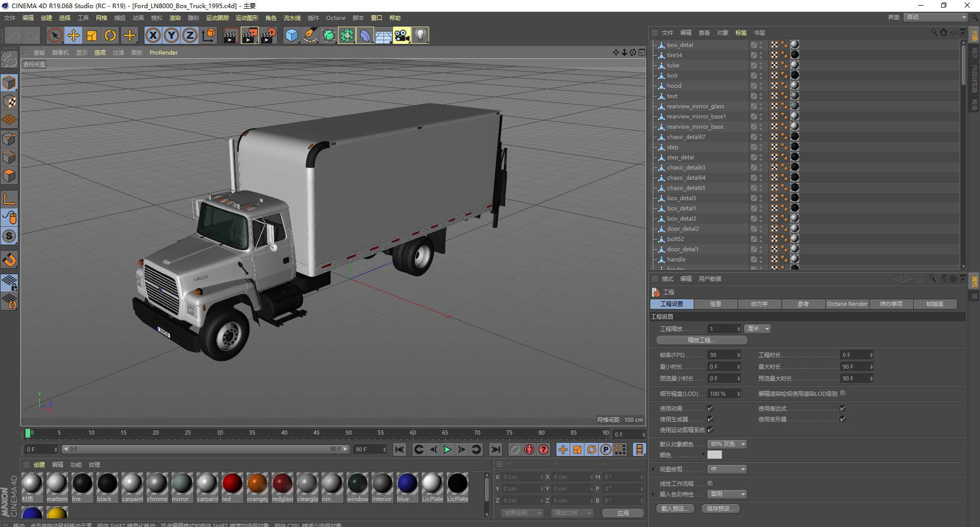Viewport: 980px width, 527px height.
Task: Open the World Coordinates dropdown in coordinate manager
Action: coord(522,513)
